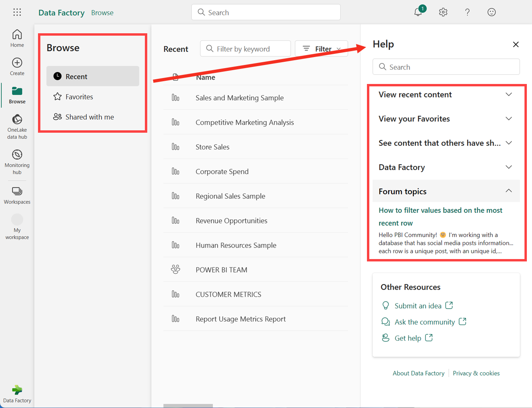Click the help question mark icon
The height and width of the screenshot is (408, 532).
[x=467, y=12]
